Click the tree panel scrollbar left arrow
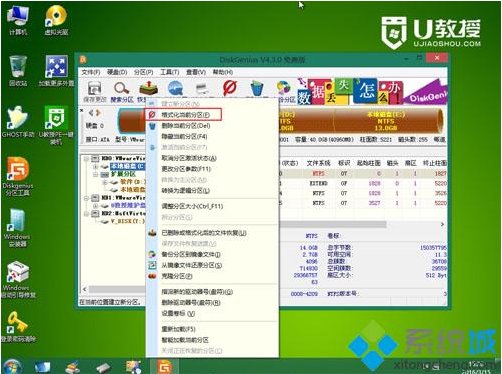 click(x=84, y=289)
